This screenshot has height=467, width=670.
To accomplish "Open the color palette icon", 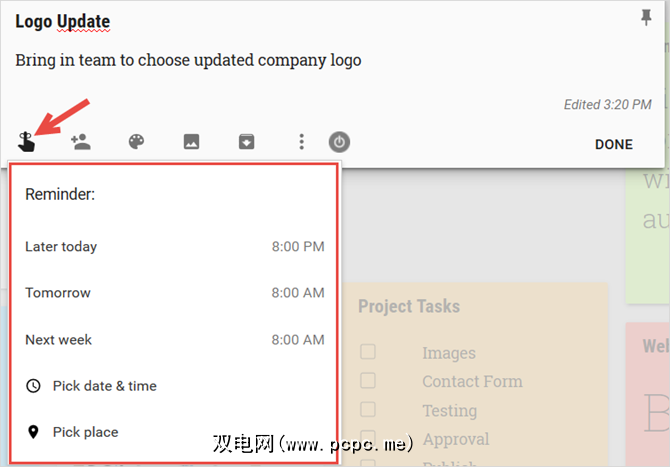I will pyautogui.click(x=136, y=142).
